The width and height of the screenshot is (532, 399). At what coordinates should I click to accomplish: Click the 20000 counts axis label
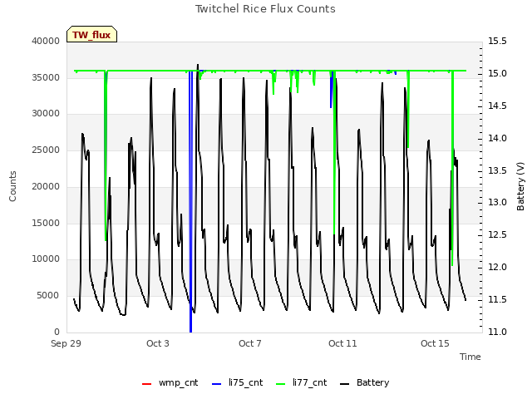pos(46,186)
